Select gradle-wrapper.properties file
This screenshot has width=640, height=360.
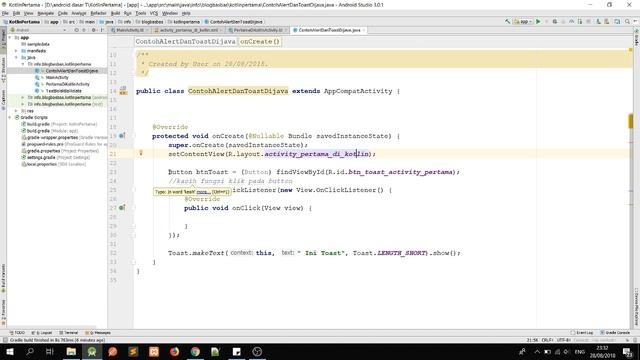(52, 138)
